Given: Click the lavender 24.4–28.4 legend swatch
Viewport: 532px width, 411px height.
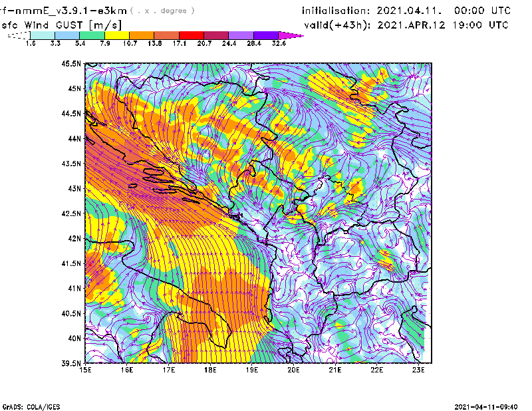Looking at the screenshot, I should [241, 35].
